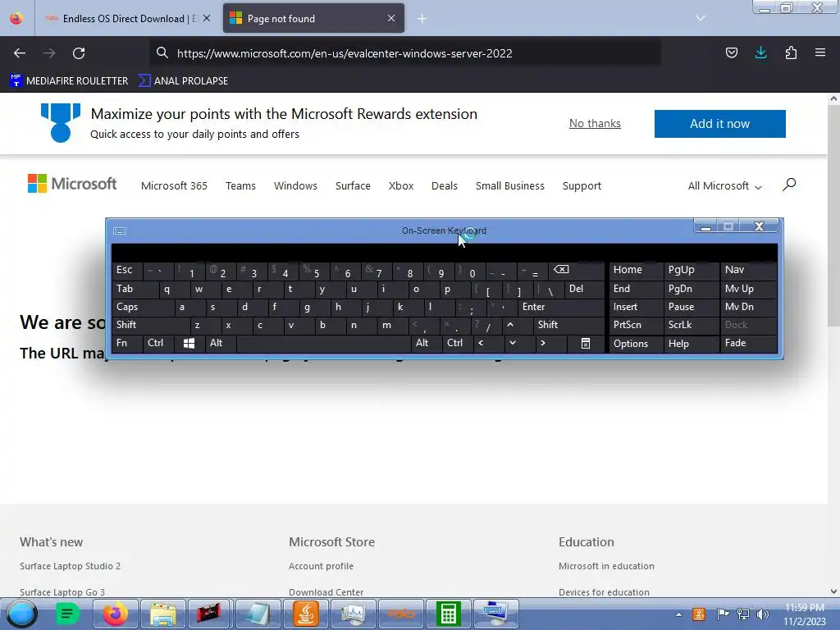Open the Windows navigation item
Screen dimensions: 840x630
[295, 186]
